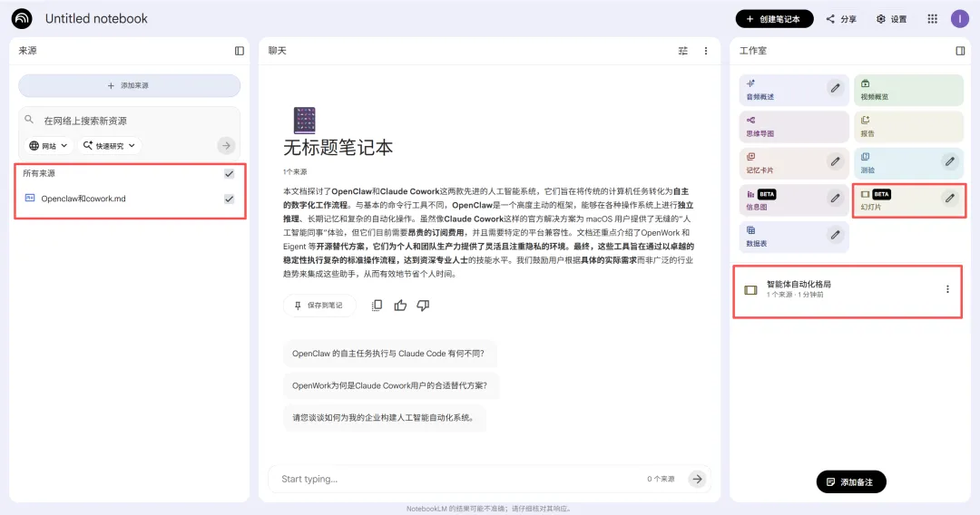Open the Google apps grid
This screenshot has height=515, width=980.
point(932,19)
